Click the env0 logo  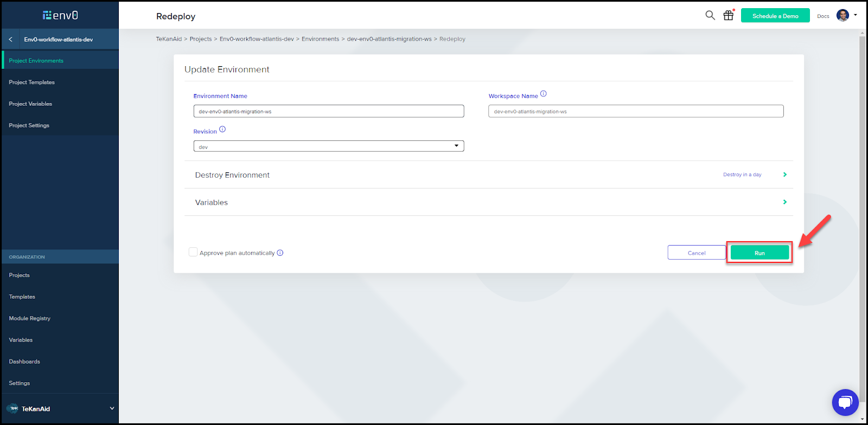60,15
